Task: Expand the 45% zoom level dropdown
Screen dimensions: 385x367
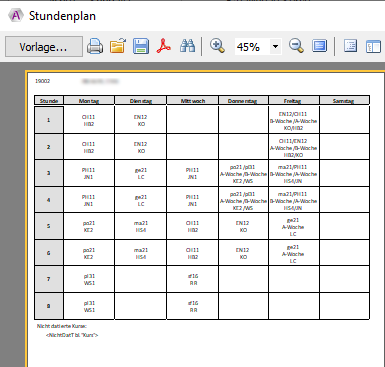Action: [x=275, y=46]
